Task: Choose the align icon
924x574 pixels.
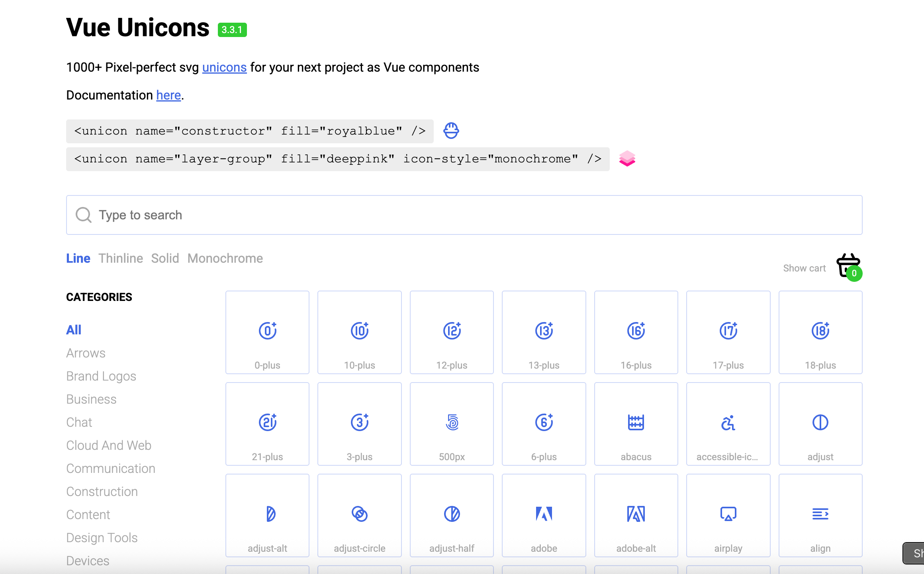Action: tap(820, 515)
